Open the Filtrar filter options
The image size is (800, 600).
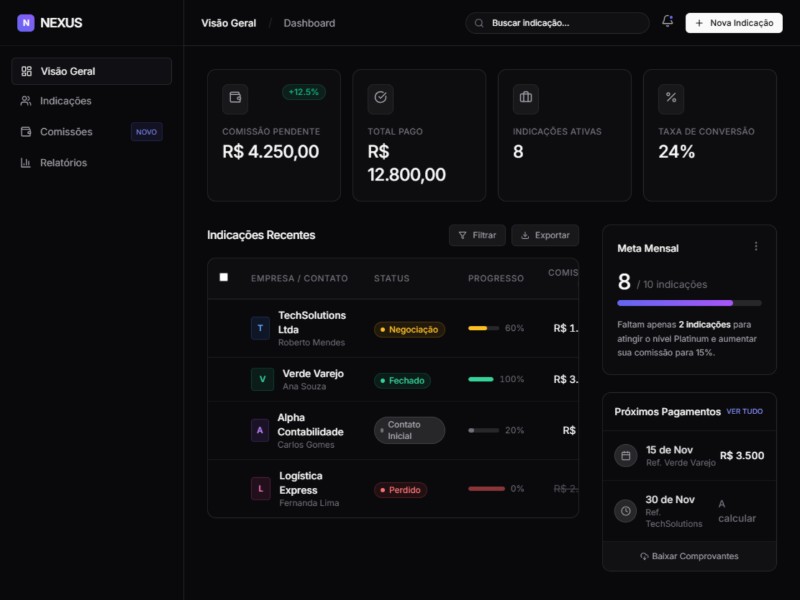click(x=477, y=235)
